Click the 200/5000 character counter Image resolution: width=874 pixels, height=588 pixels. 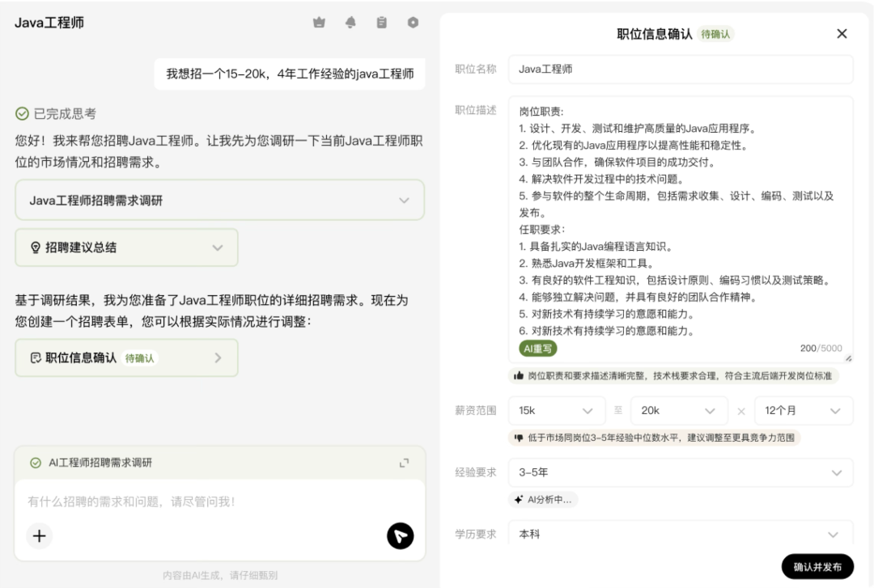pyautogui.click(x=821, y=348)
